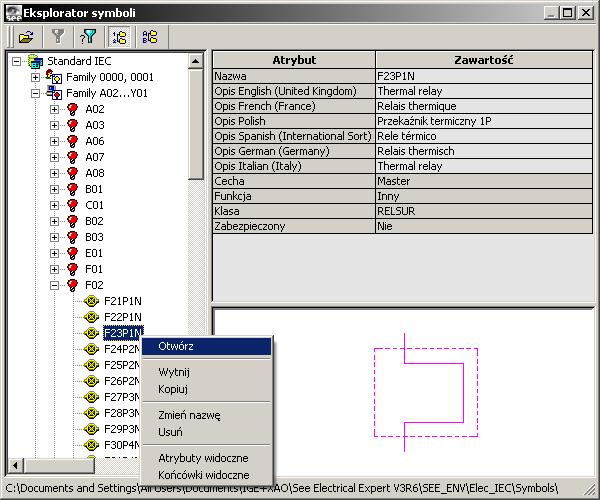Click cell value F23P1N in Nazwa row

click(484, 76)
